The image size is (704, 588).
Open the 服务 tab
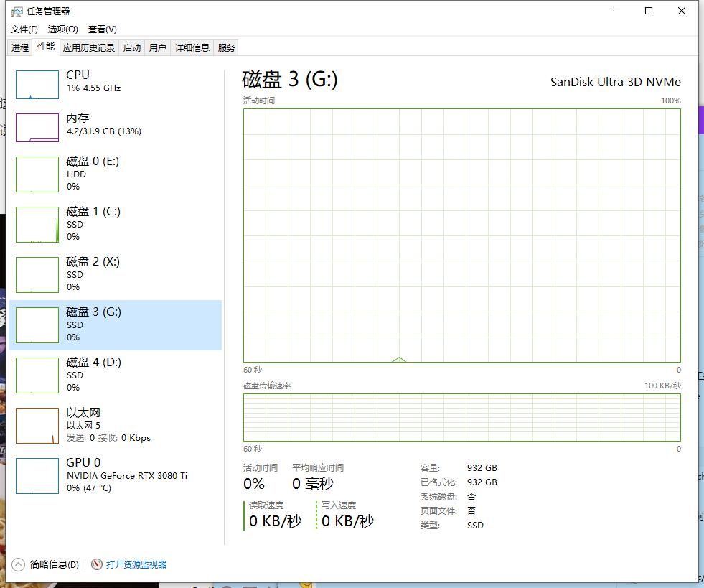[227, 48]
